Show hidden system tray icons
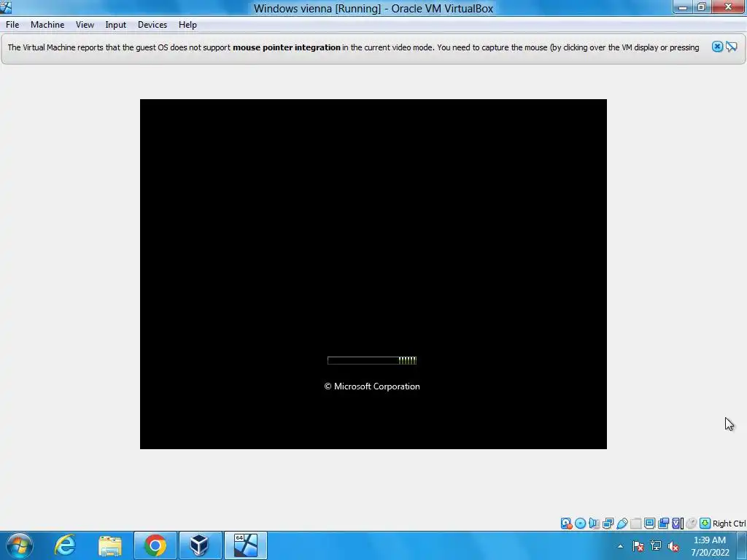 (x=620, y=546)
